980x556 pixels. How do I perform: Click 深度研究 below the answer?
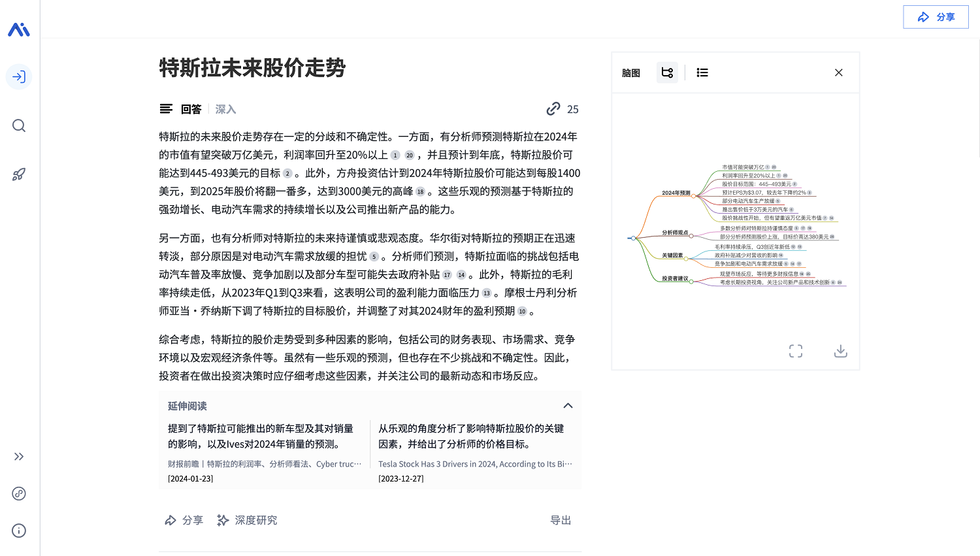pos(247,520)
